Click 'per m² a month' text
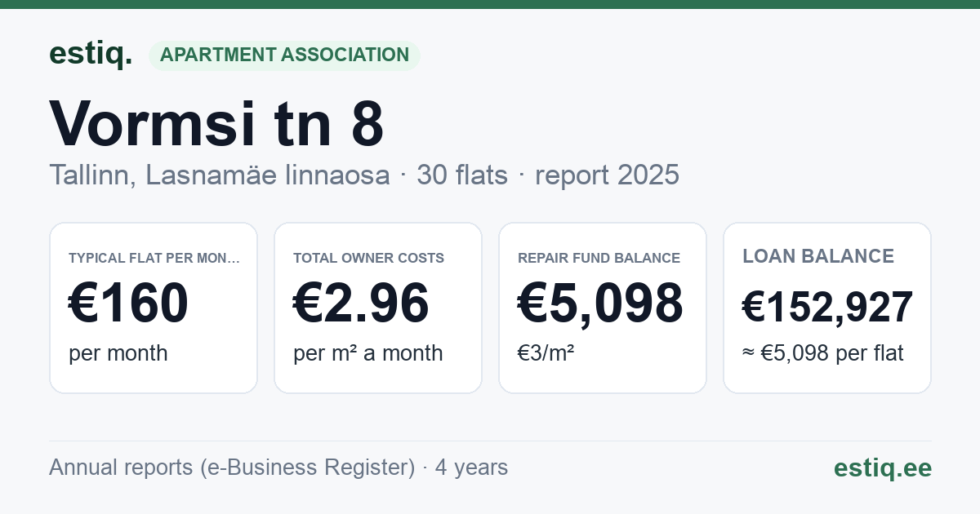This screenshot has height=514, width=980. pyautogui.click(x=367, y=353)
